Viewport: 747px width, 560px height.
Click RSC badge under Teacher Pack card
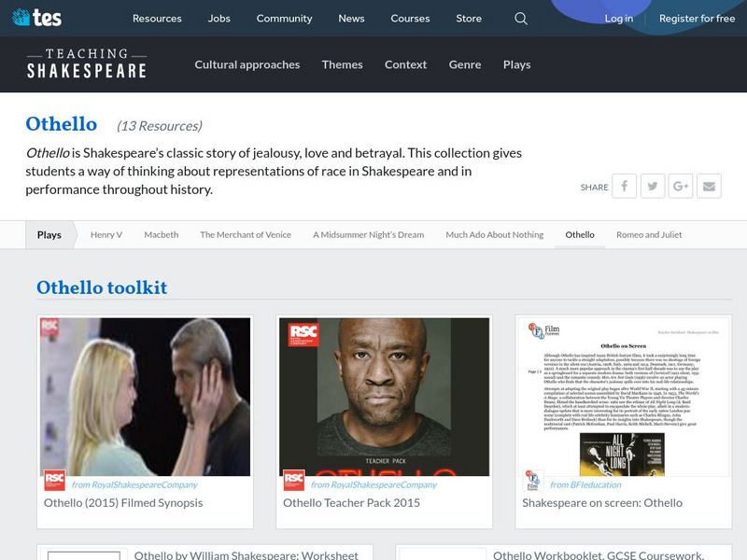tap(293, 481)
